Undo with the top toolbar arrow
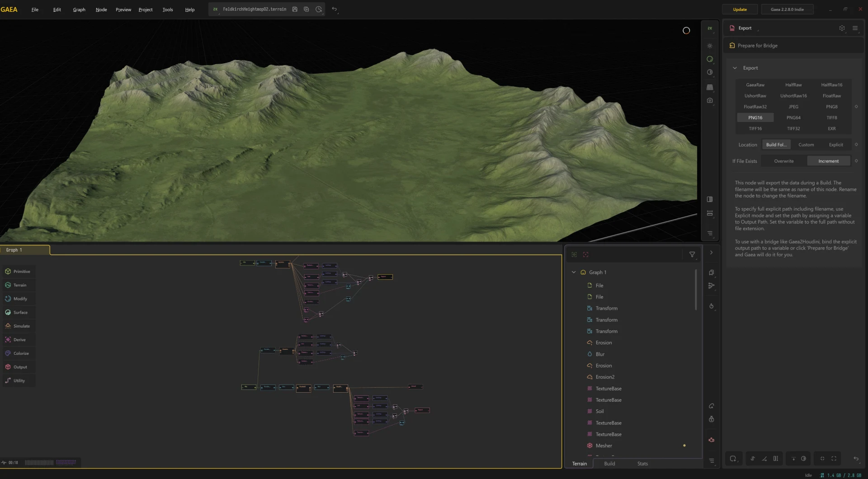 point(334,9)
